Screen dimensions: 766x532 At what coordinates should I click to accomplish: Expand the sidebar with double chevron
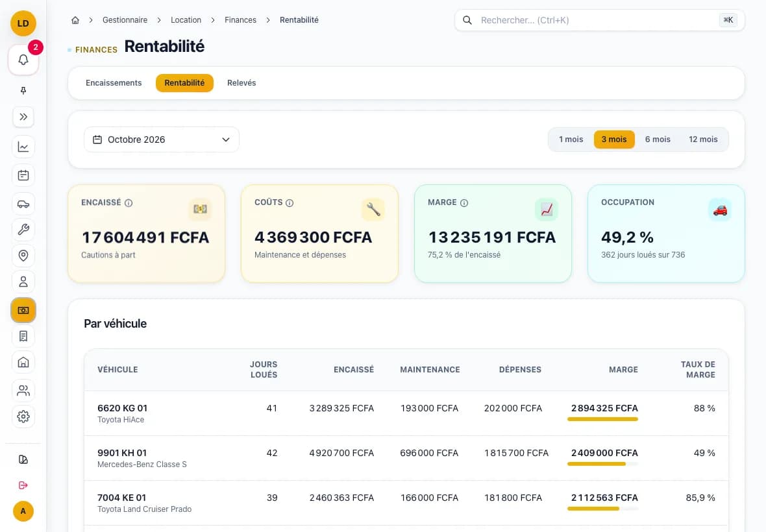(23, 117)
